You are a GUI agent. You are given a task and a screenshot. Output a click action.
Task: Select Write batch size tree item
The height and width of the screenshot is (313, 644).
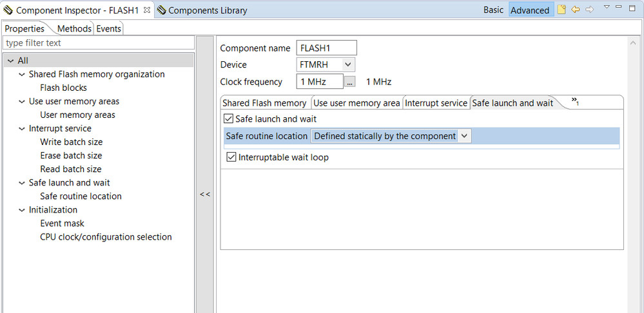tap(71, 142)
